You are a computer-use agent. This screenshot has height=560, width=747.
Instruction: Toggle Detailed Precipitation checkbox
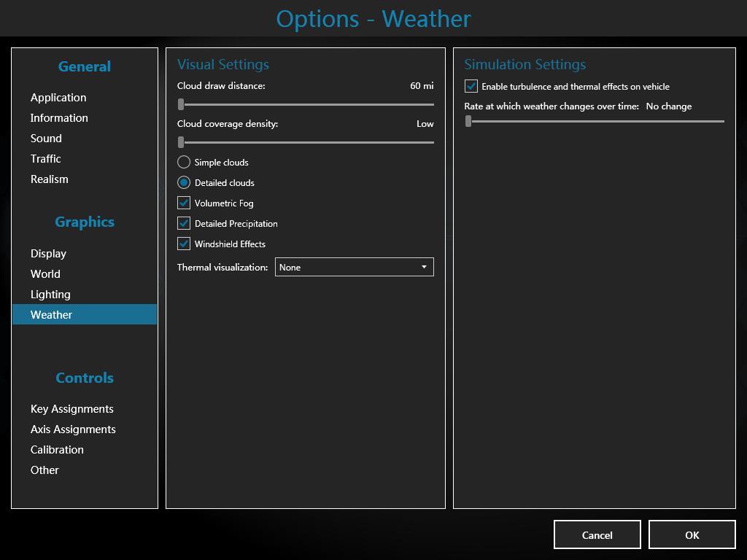coord(184,224)
